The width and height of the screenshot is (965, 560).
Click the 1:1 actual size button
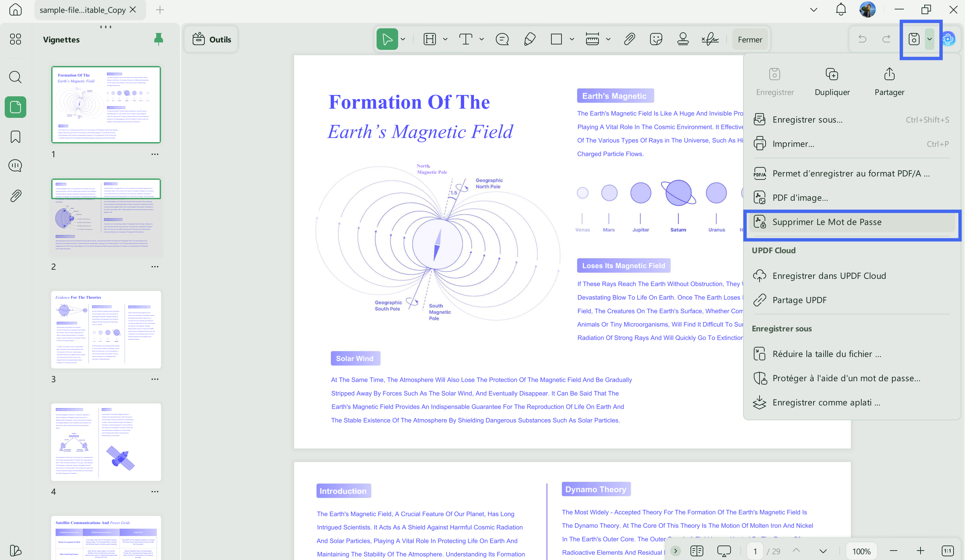pyautogui.click(x=947, y=551)
